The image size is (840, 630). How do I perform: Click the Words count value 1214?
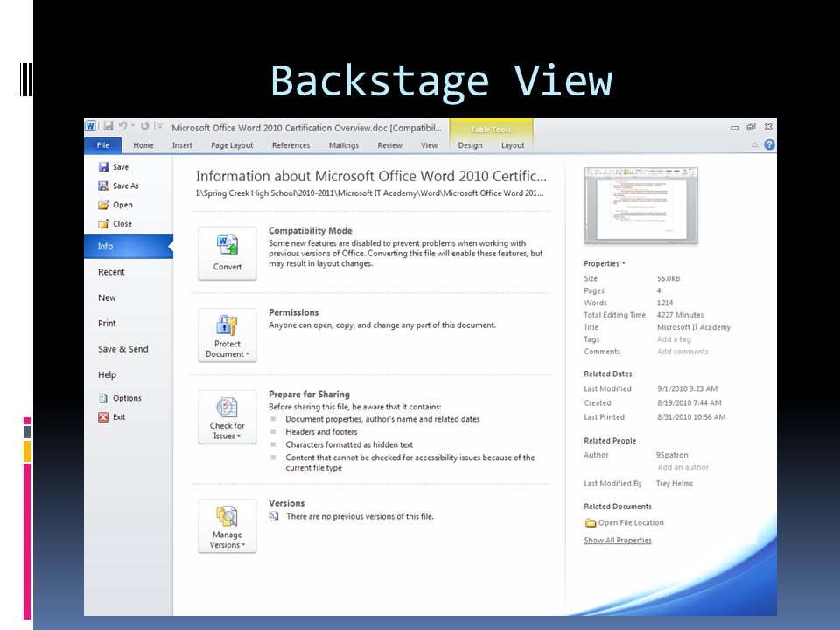(x=665, y=304)
